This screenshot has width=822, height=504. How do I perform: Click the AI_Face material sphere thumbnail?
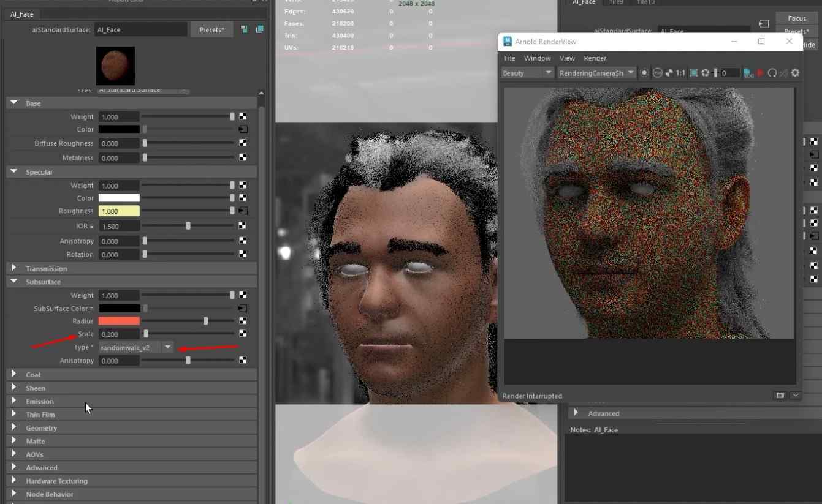(115, 66)
